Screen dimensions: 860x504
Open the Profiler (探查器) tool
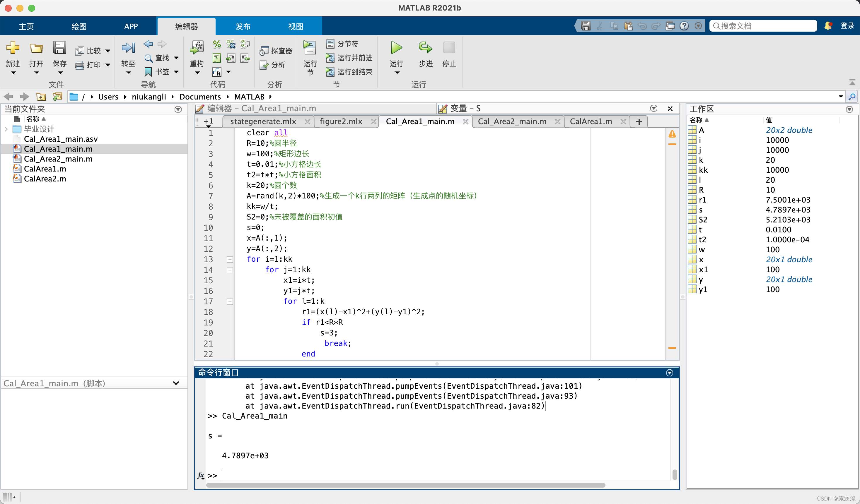click(x=276, y=51)
